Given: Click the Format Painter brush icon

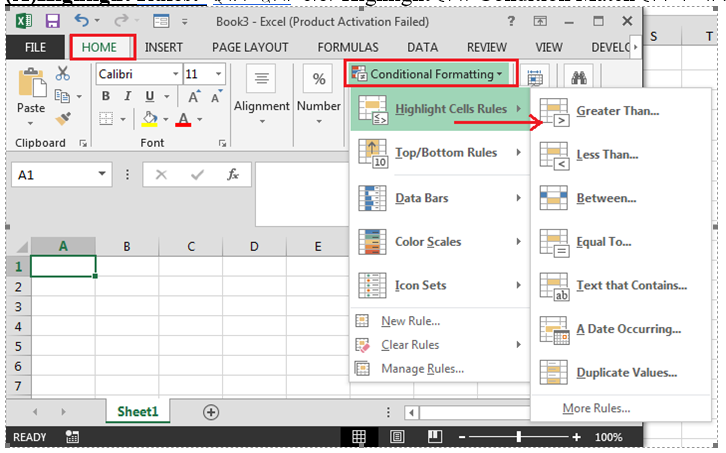Looking at the screenshot, I should (63, 120).
